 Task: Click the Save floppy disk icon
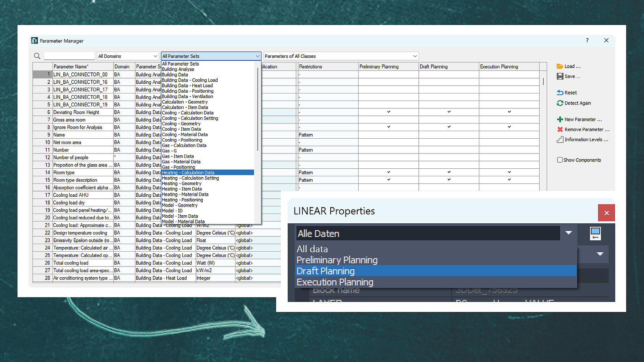click(560, 76)
